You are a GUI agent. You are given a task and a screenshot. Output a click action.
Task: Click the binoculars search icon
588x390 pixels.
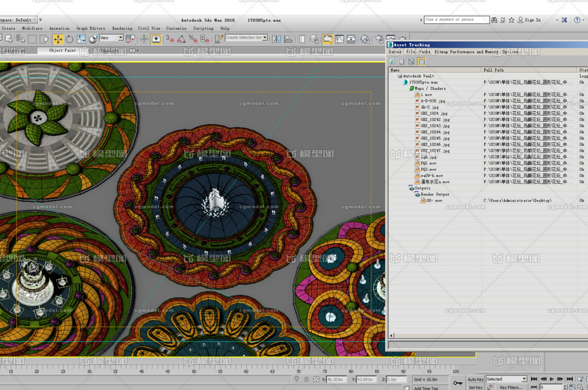[x=494, y=20]
